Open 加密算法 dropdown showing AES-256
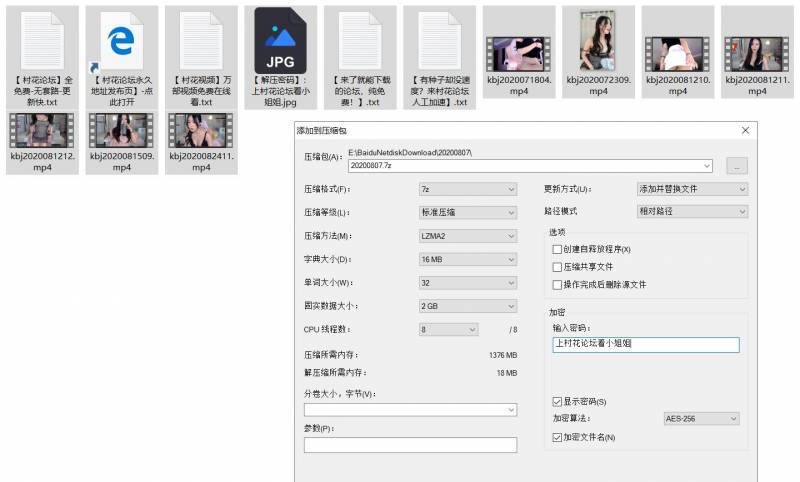The height and width of the screenshot is (482, 800). (701, 419)
